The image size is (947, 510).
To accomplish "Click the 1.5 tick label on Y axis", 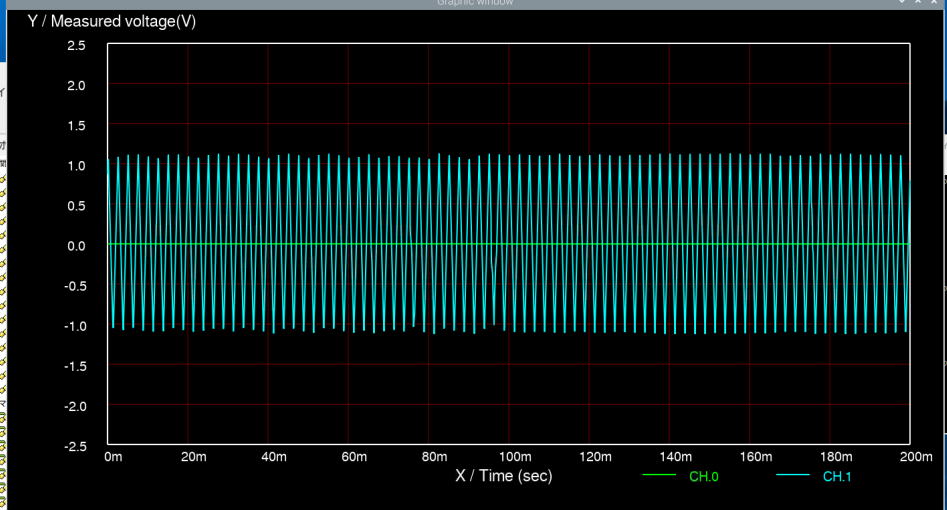I will [76, 126].
